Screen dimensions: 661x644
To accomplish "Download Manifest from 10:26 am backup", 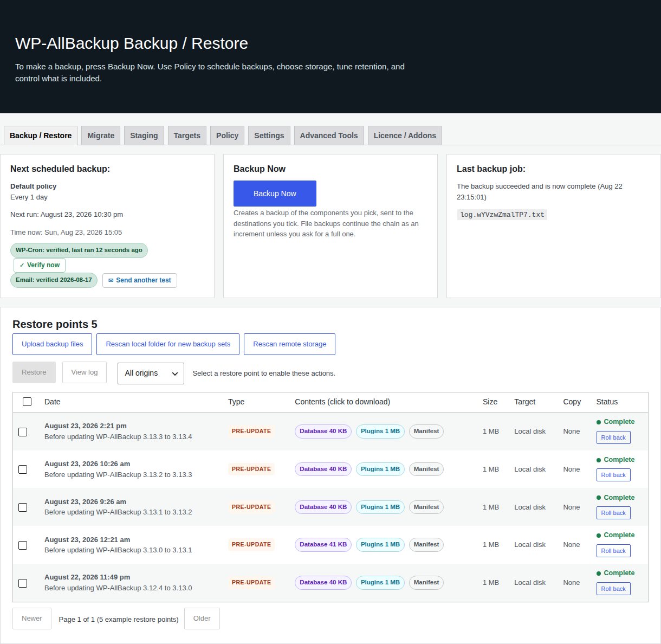I will pos(426,469).
